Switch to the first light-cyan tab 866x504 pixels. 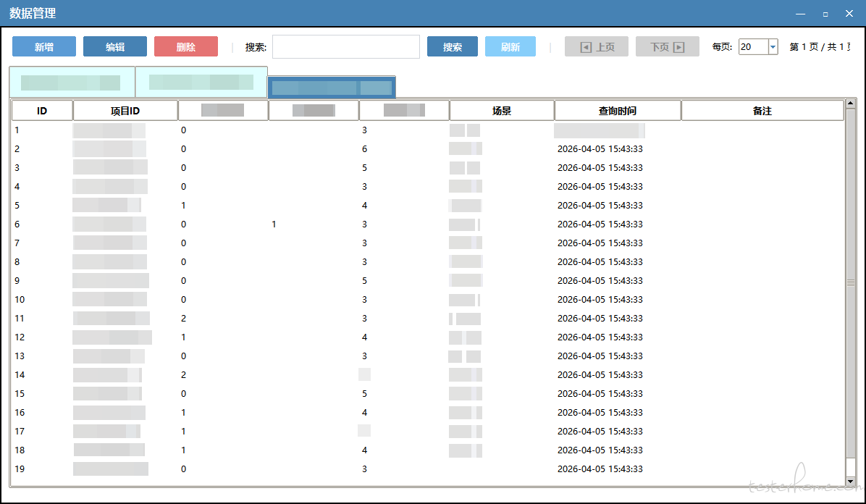pyautogui.click(x=72, y=82)
